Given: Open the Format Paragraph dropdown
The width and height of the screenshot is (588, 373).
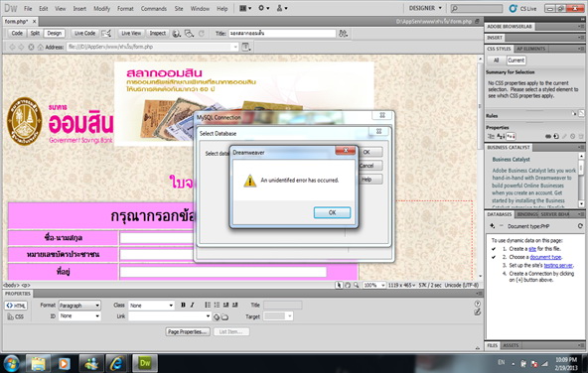Looking at the screenshot, I should click(79, 306).
